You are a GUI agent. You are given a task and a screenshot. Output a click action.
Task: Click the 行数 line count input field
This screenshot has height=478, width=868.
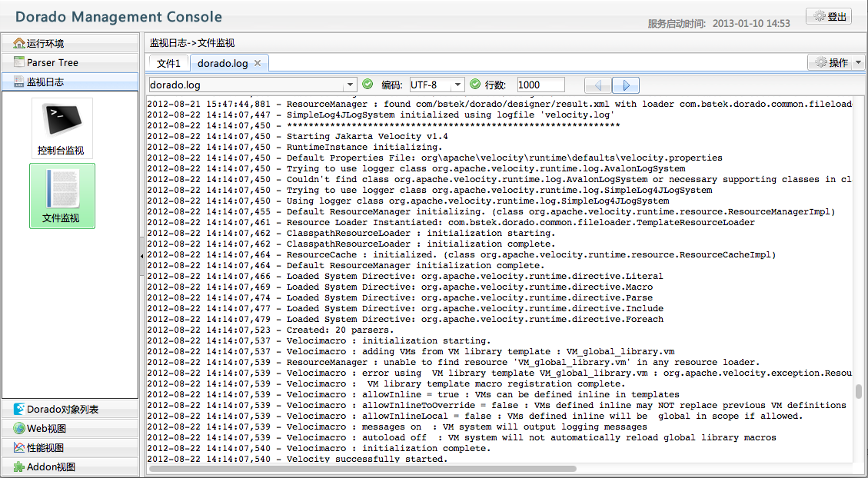[x=540, y=85]
